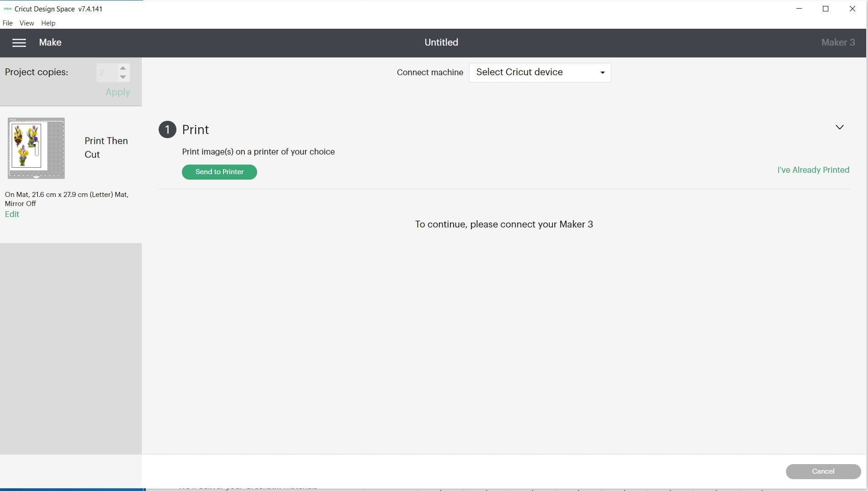Click the Untitled project title

(x=441, y=42)
